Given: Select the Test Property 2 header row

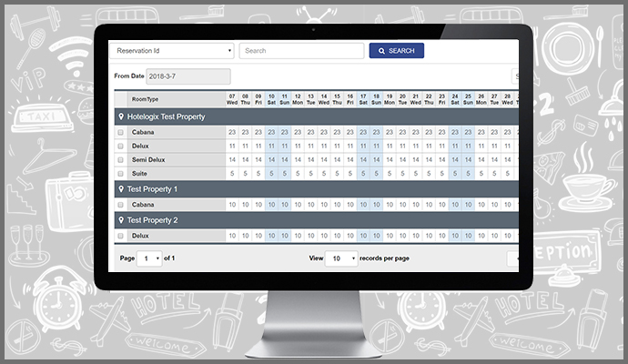Looking at the screenshot, I should (317, 220).
